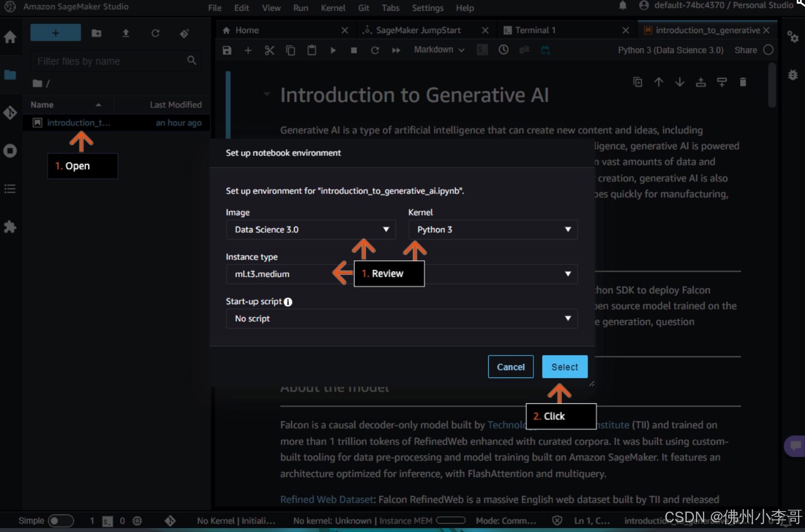The image size is (805, 532).
Task: Create a new folder in file browser
Action: [x=97, y=33]
